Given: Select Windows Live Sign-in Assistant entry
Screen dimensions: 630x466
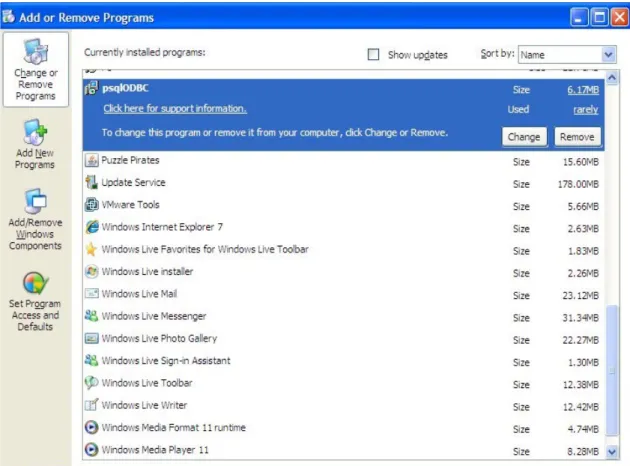Looking at the screenshot, I should (x=344, y=361).
